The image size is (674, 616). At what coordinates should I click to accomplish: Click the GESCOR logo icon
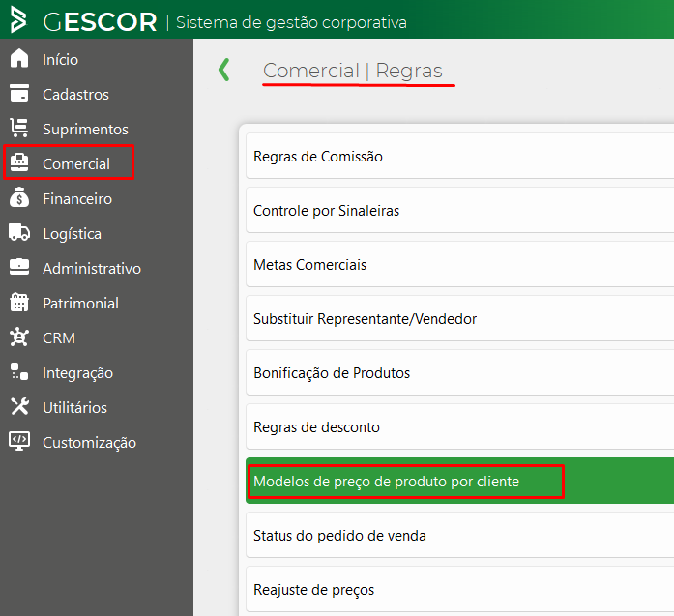[18, 19]
